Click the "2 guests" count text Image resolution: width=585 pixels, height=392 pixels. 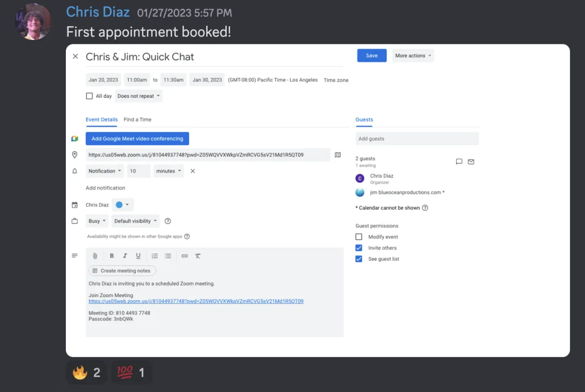click(x=366, y=159)
